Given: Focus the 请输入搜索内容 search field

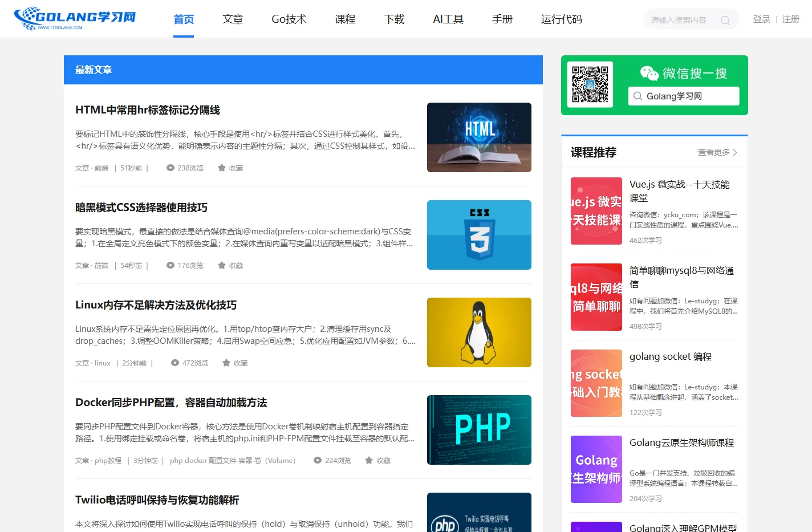Looking at the screenshot, I should click(691, 20).
